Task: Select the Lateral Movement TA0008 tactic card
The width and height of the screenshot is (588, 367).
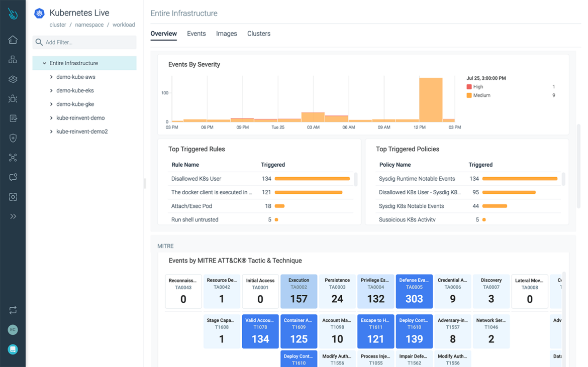Action: tap(530, 291)
